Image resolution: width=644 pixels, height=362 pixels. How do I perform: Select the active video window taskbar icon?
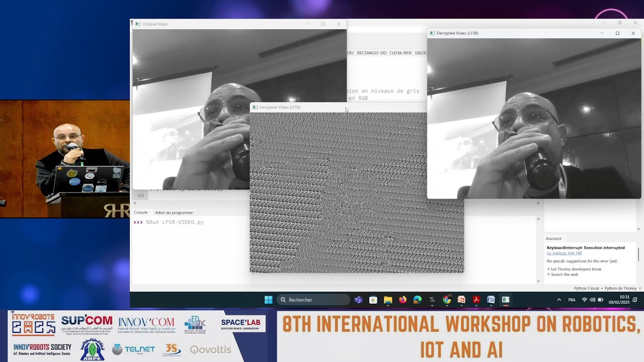[x=506, y=300]
